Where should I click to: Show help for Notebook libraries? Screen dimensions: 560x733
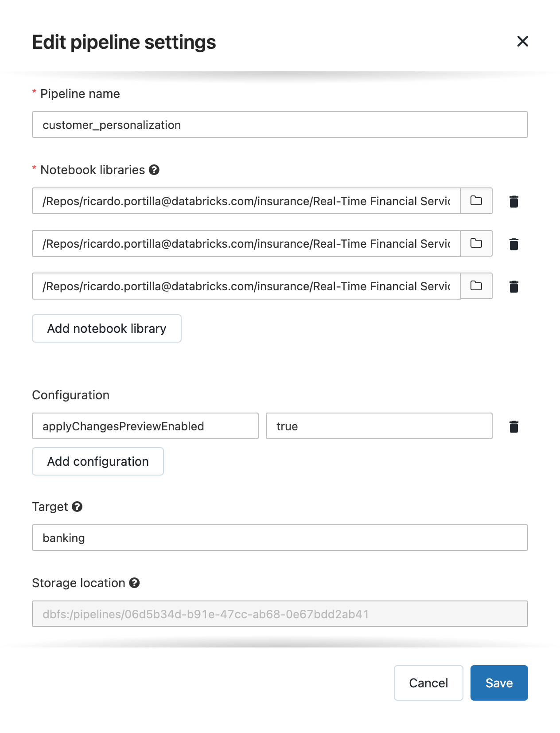(154, 170)
